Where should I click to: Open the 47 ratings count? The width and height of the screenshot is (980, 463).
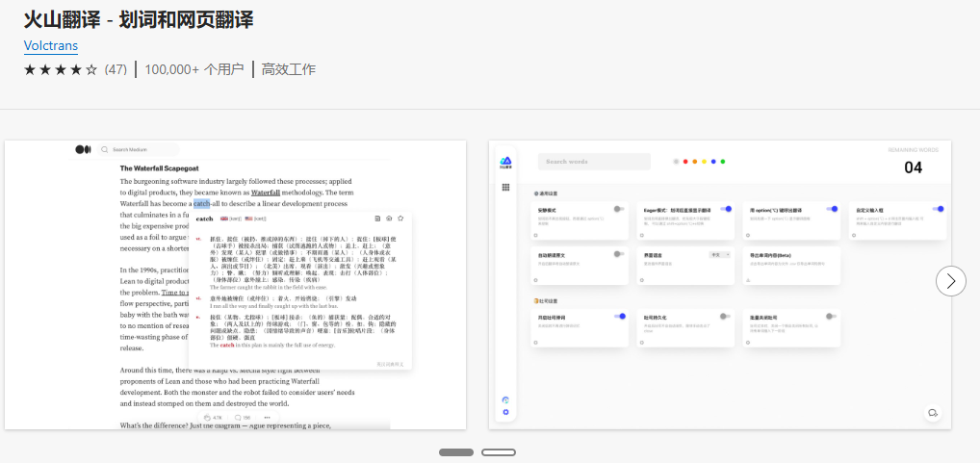116,69
